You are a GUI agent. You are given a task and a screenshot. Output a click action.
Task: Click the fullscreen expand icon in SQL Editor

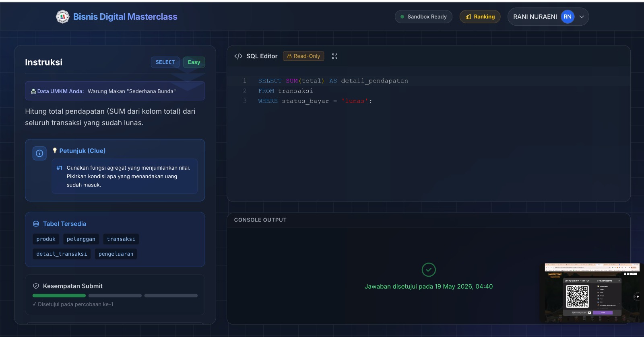(x=334, y=56)
